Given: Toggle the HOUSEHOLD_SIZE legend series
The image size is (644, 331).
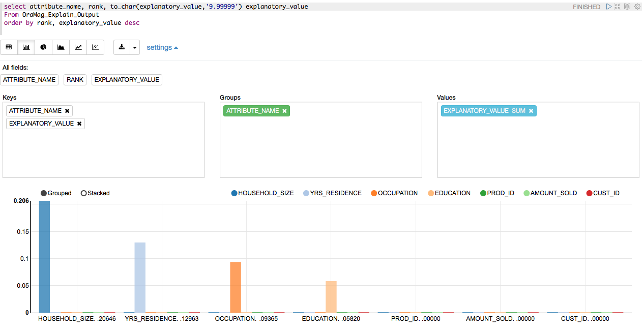Looking at the screenshot, I should point(262,193).
